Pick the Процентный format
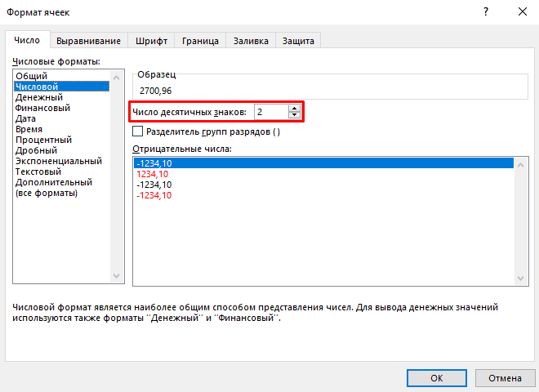 coord(43,140)
